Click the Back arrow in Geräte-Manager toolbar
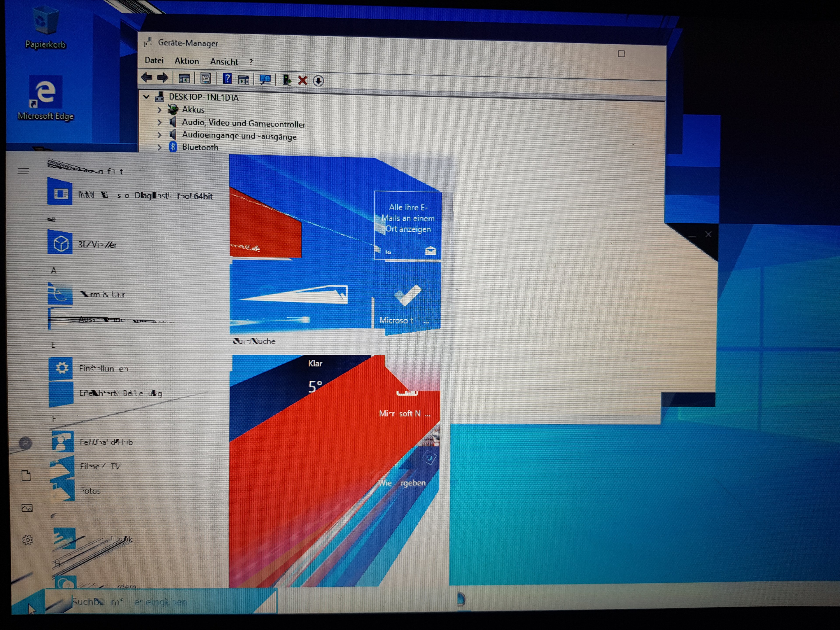 (x=147, y=78)
